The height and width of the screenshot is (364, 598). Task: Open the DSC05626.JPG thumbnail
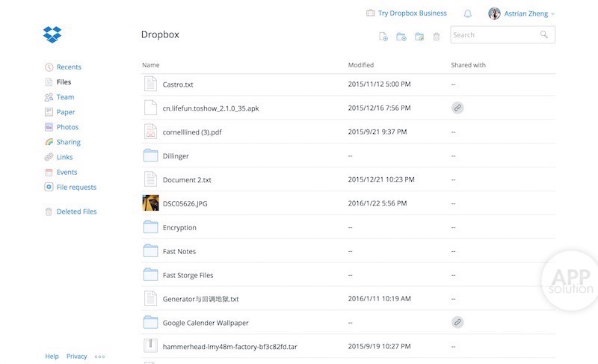coord(151,203)
